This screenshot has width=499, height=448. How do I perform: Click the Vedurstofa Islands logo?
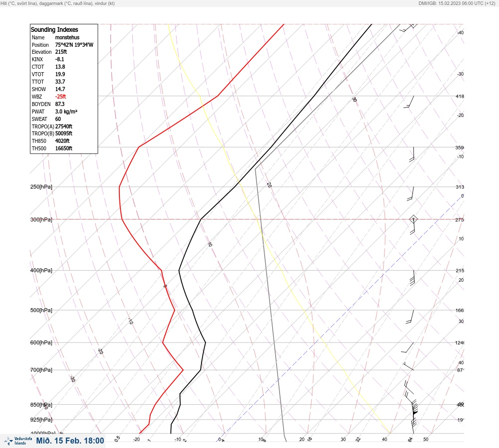click(x=18, y=441)
